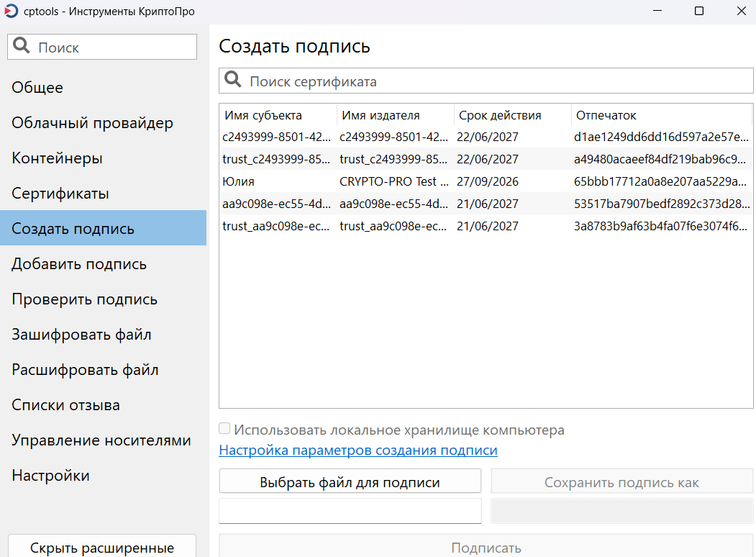The height and width of the screenshot is (557, 756).
Task: Open the Списки отзыва section
Action: coord(103,404)
